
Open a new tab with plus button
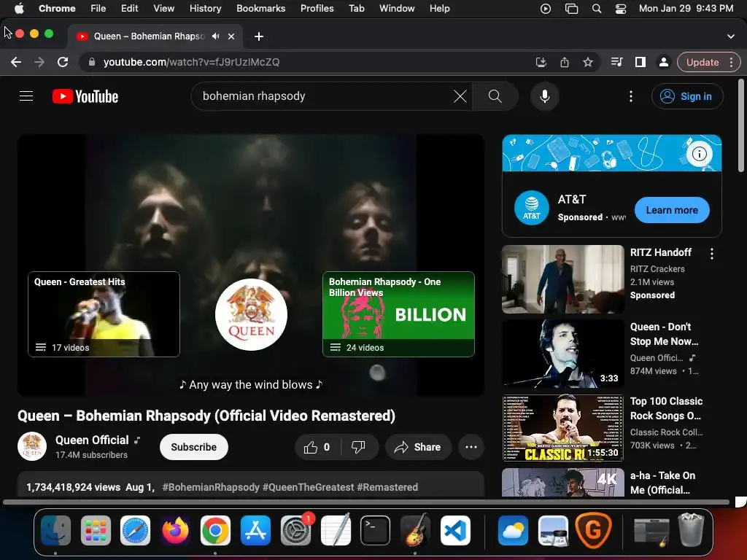coord(259,36)
